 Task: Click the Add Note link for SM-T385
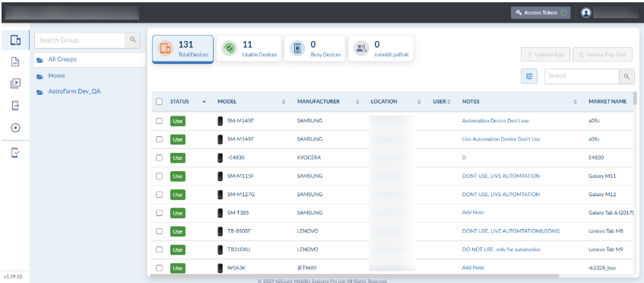click(x=473, y=212)
